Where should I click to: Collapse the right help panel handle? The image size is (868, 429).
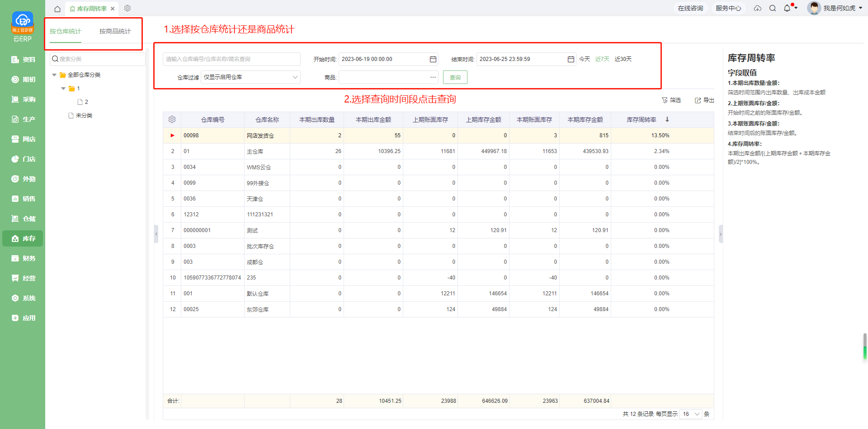tap(721, 234)
